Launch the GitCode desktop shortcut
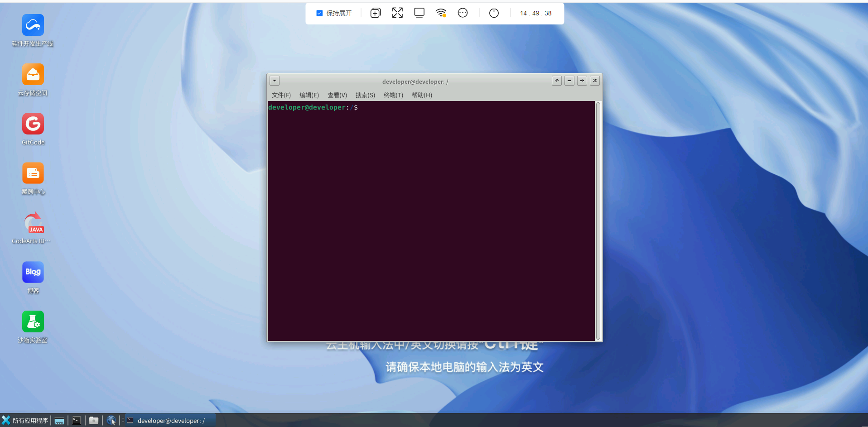 33,124
